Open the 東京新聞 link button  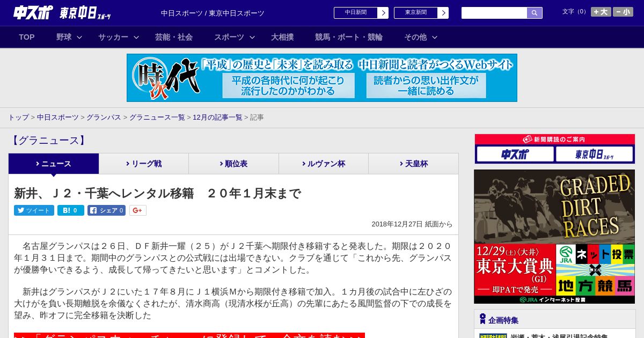(x=416, y=13)
